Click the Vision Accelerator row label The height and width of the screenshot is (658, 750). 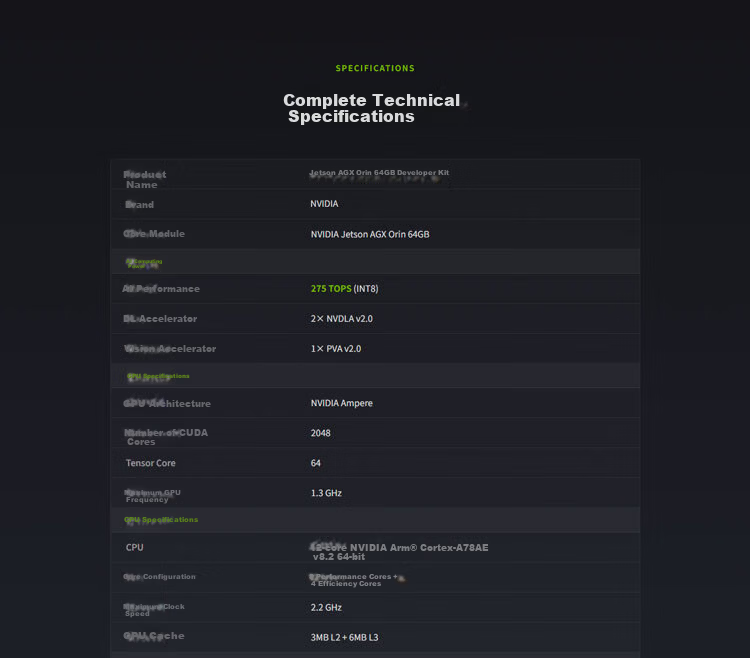tap(170, 349)
